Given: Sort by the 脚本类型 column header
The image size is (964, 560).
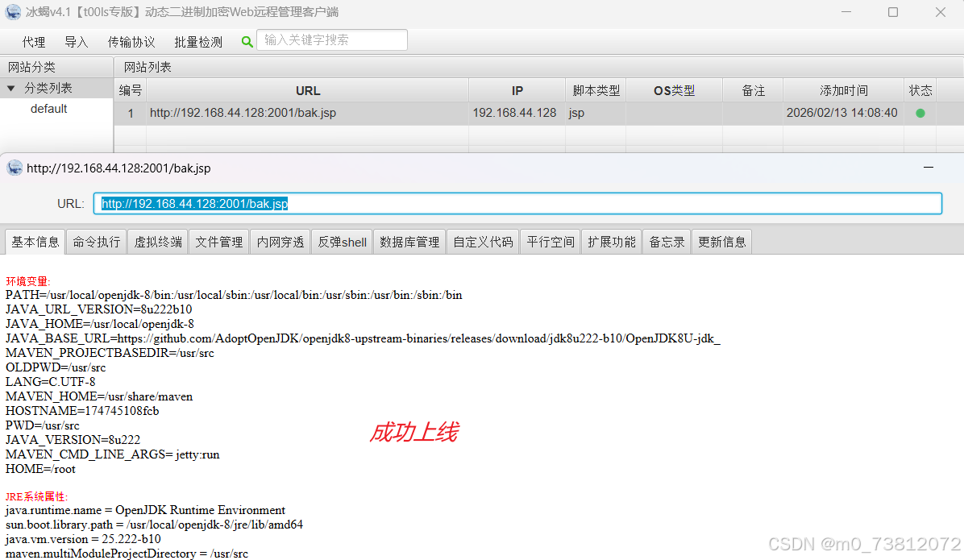Looking at the screenshot, I should [x=596, y=90].
